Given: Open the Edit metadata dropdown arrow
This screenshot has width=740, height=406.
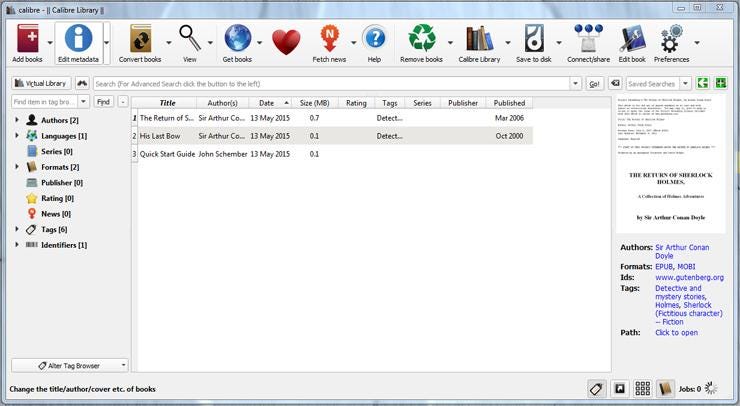Looking at the screenshot, I should 107,43.
